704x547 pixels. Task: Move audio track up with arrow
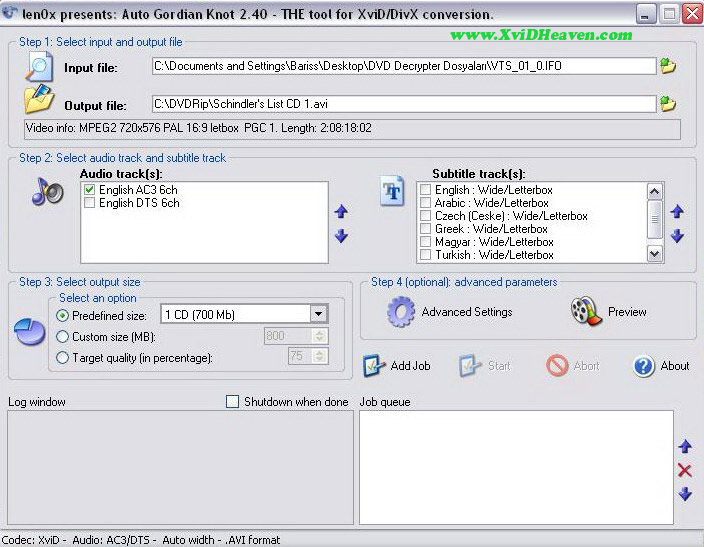(x=341, y=211)
